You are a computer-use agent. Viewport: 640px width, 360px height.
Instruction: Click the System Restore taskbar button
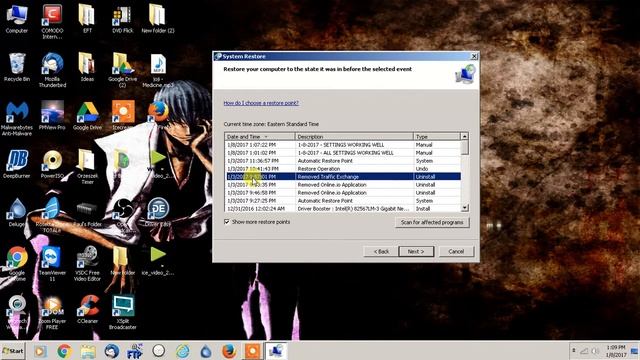[x=276, y=351]
